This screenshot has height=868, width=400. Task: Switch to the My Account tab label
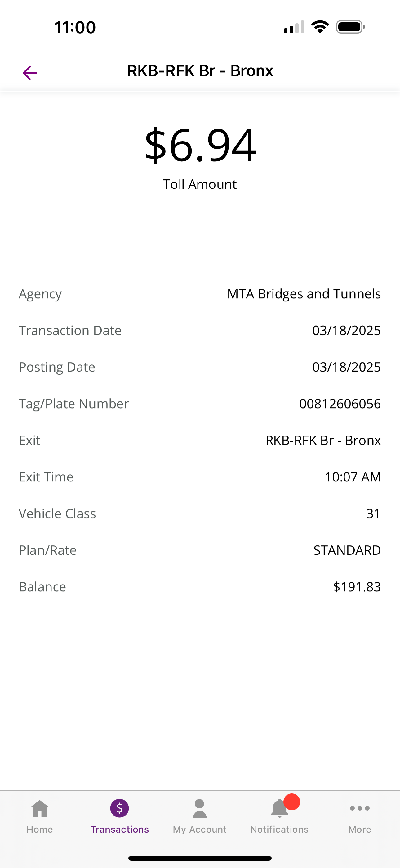[200, 830]
